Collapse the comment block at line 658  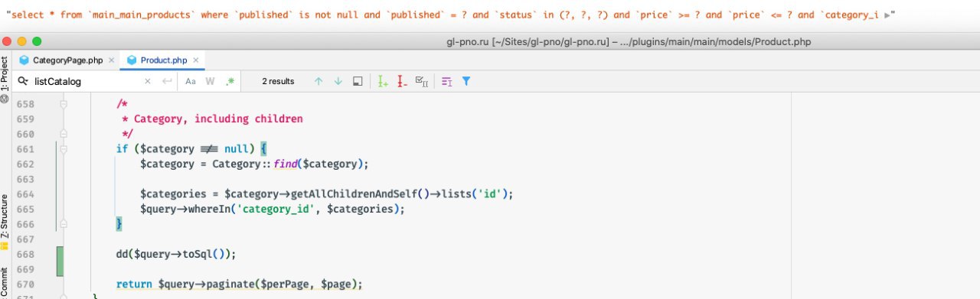[64, 104]
